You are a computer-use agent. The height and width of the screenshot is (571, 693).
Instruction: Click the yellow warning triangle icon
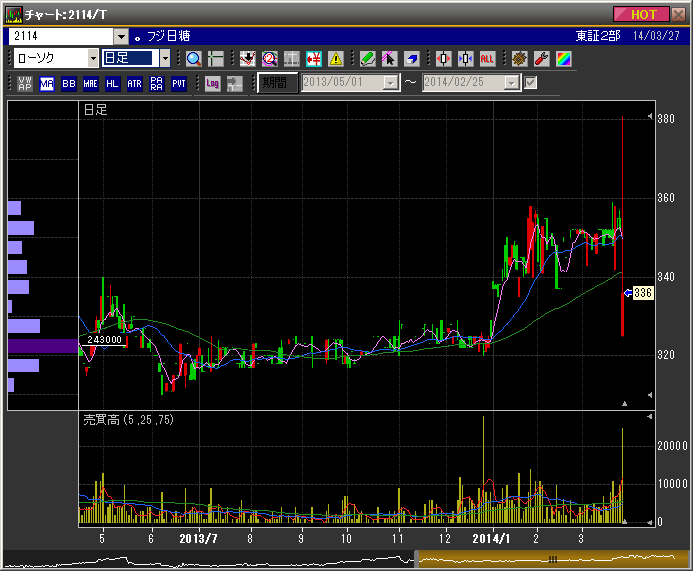336,58
